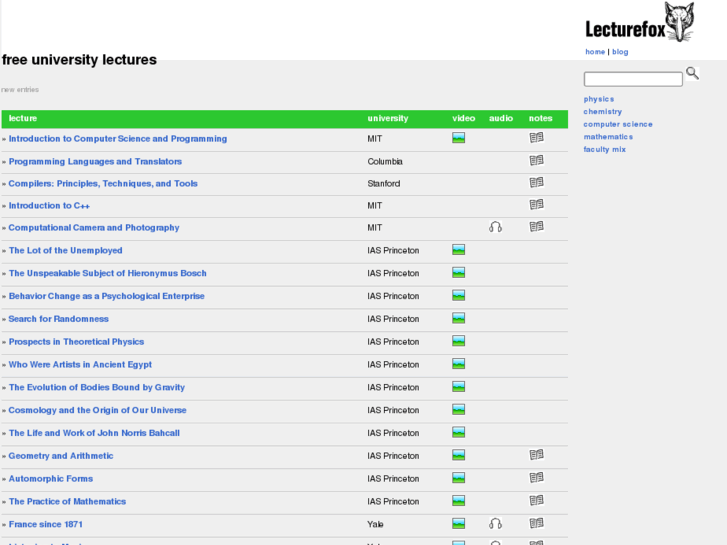
Task: Open notes for Geometry and Arithmetic
Action: (536, 455)
